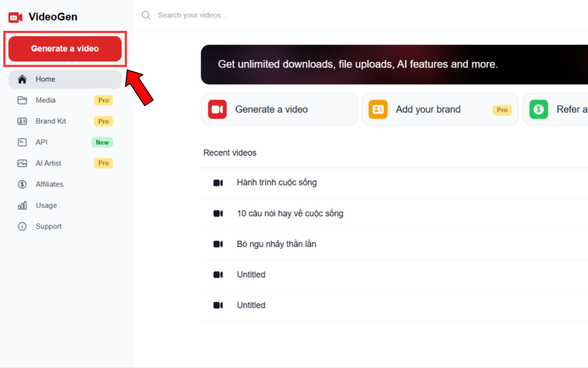Open the first Untitled video

point(394,275)
